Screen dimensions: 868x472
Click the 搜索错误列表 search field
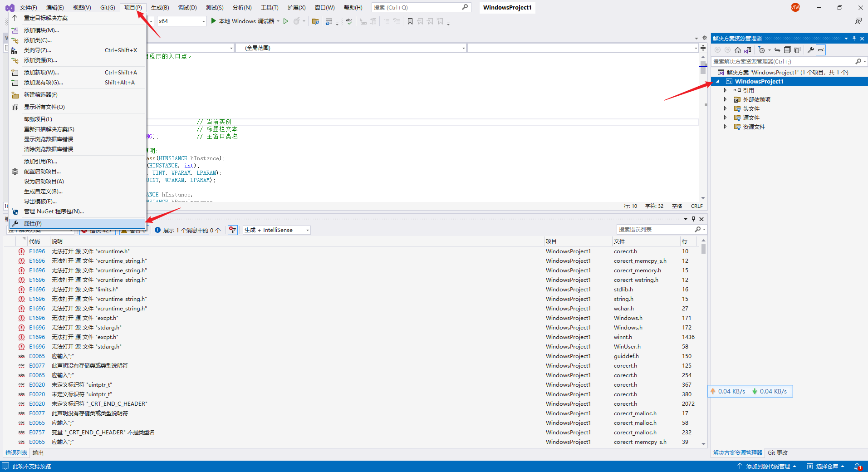(656, 230)
